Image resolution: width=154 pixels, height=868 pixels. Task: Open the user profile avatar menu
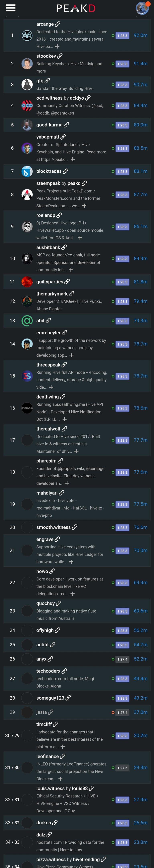142,8
